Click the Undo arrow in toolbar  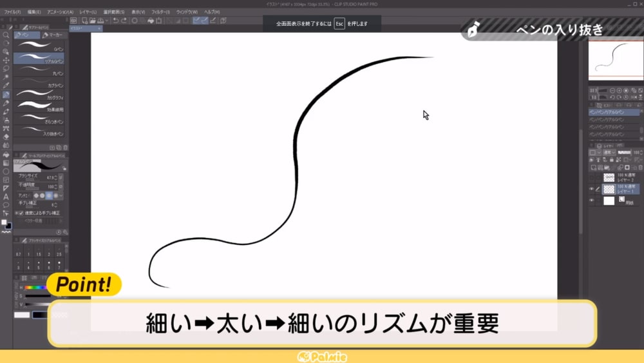point(115,21)
